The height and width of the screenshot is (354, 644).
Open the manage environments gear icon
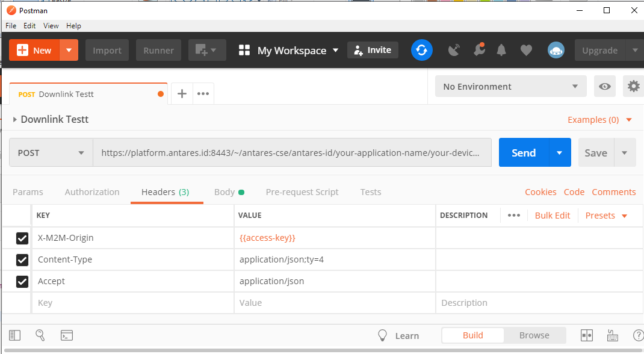coord(633,87)
